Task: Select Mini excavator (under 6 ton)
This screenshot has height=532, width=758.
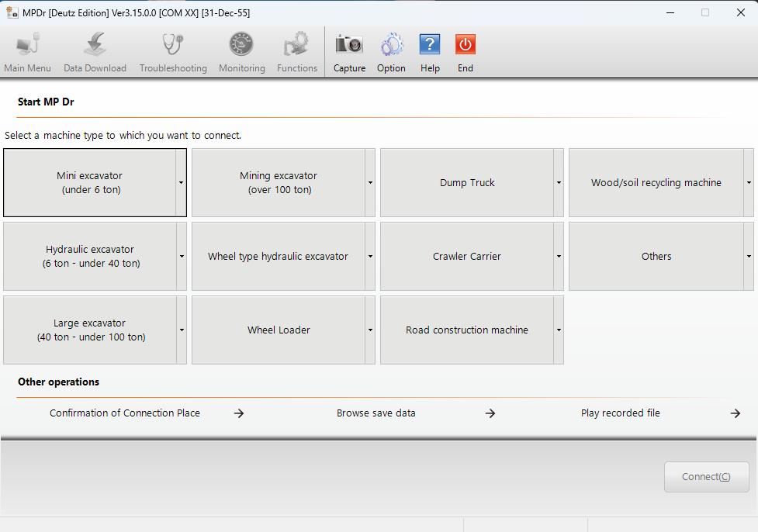Action: point(89,183)
